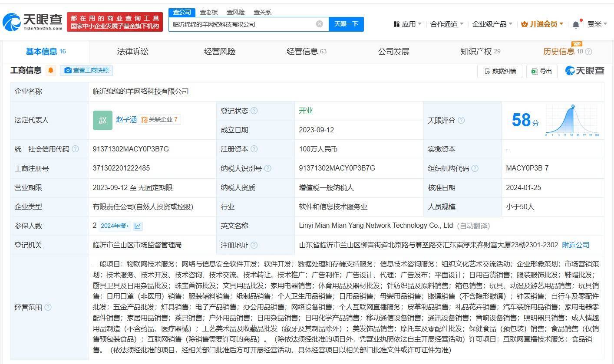The width and height of the screenshot is (614, 364).
Task: Click establishment date 2023-09-12 value
Action: [x=316, y=130]
